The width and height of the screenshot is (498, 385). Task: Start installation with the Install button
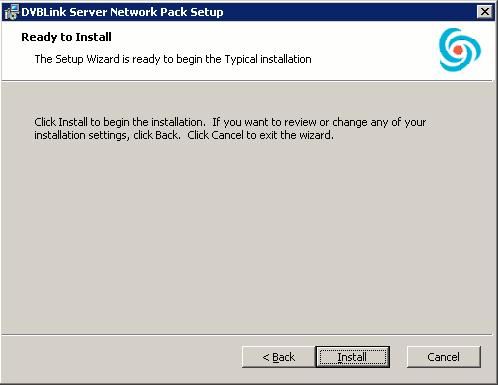click(353, 357)
